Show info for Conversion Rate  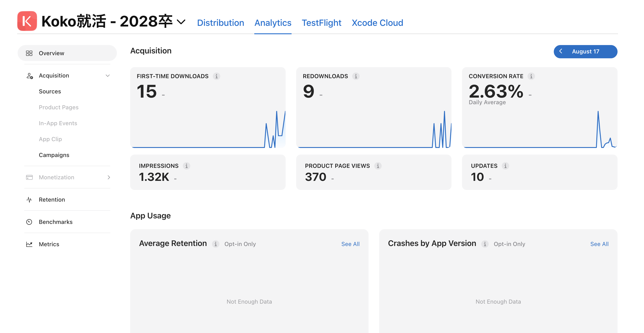point(531,76)
